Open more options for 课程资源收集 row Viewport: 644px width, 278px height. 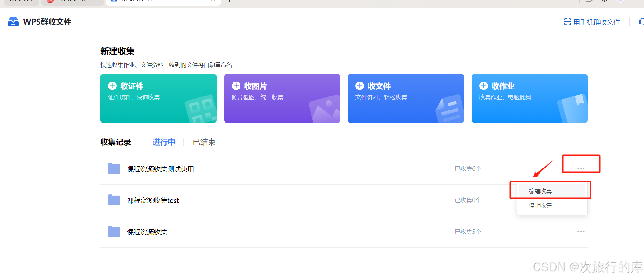581,231
